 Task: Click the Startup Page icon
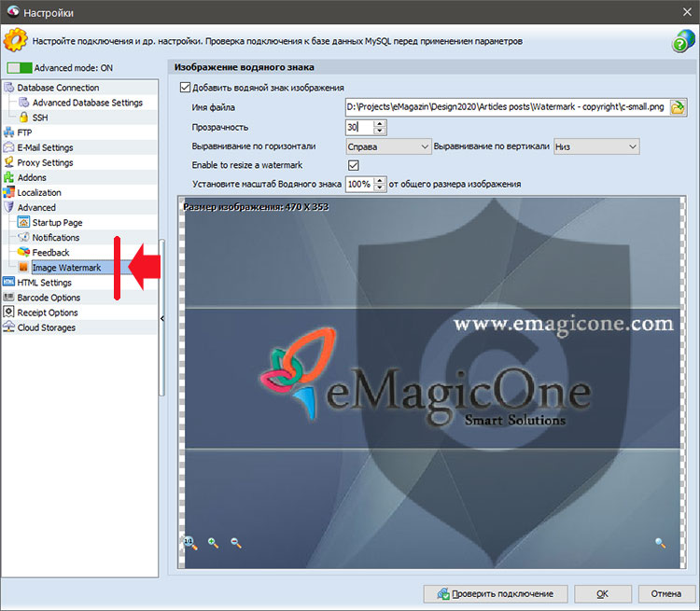23,222
